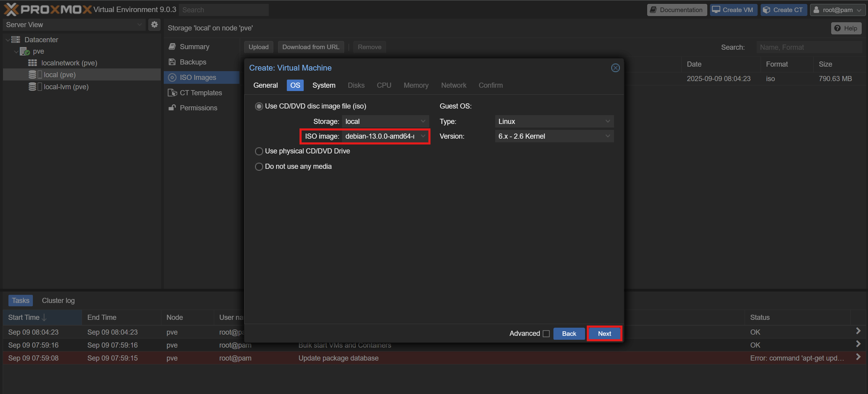This screenshot has height=394, width=868.
Task: Click the Server View settings gear icon
Action: 154,25
